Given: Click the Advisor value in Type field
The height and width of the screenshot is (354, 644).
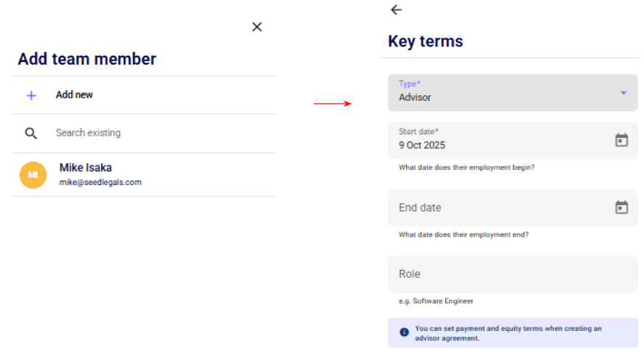Looking at the screenshot, I should point(415,97).
